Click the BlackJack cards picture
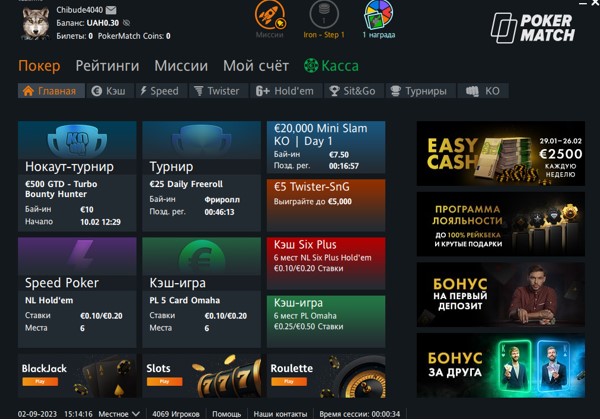 [x=104, y=376]
